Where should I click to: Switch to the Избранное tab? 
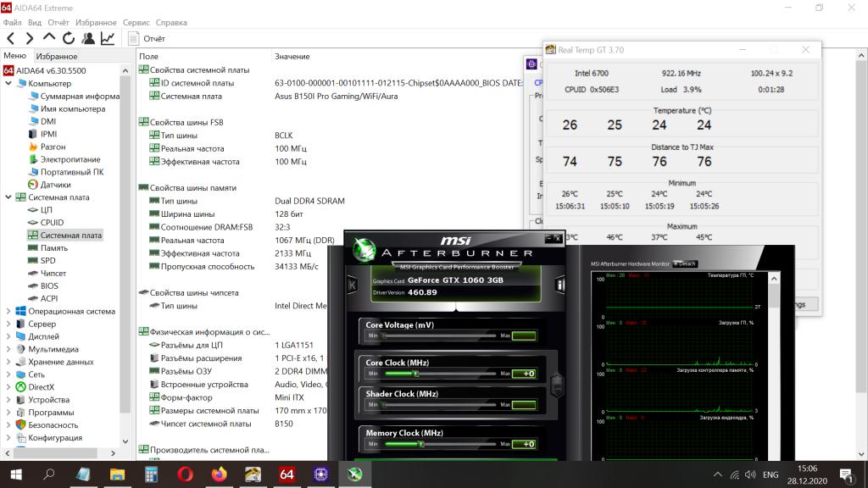point(56,56)
